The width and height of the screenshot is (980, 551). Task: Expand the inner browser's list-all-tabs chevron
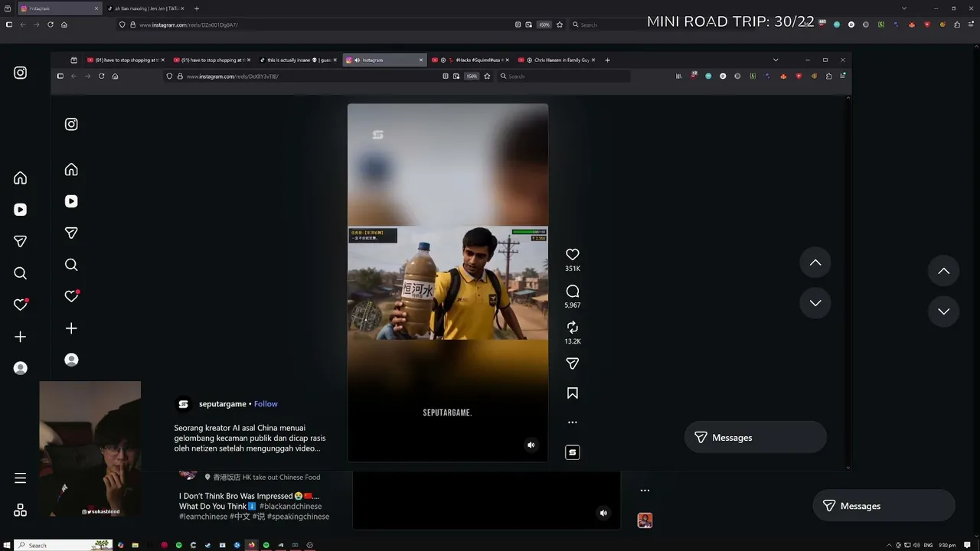click(776, 60)
